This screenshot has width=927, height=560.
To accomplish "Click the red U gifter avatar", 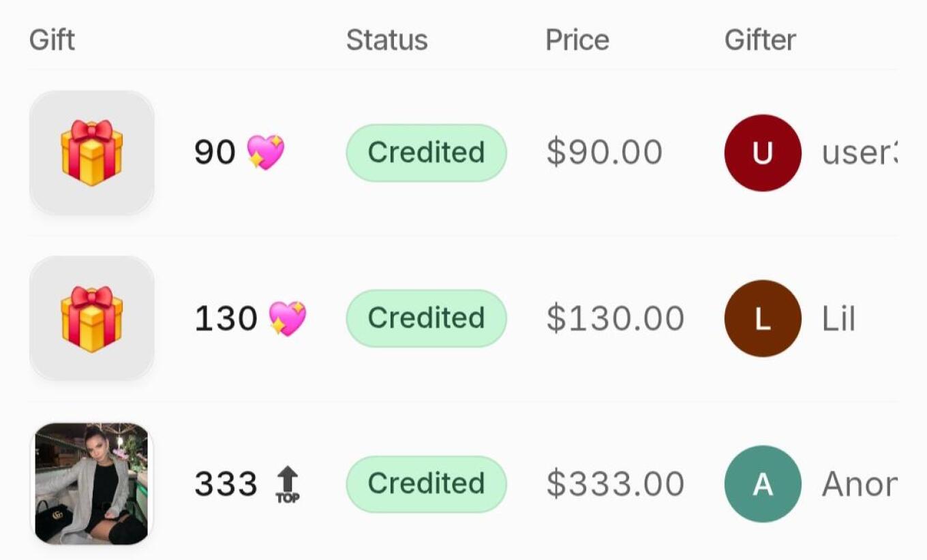I will [762, 153].
